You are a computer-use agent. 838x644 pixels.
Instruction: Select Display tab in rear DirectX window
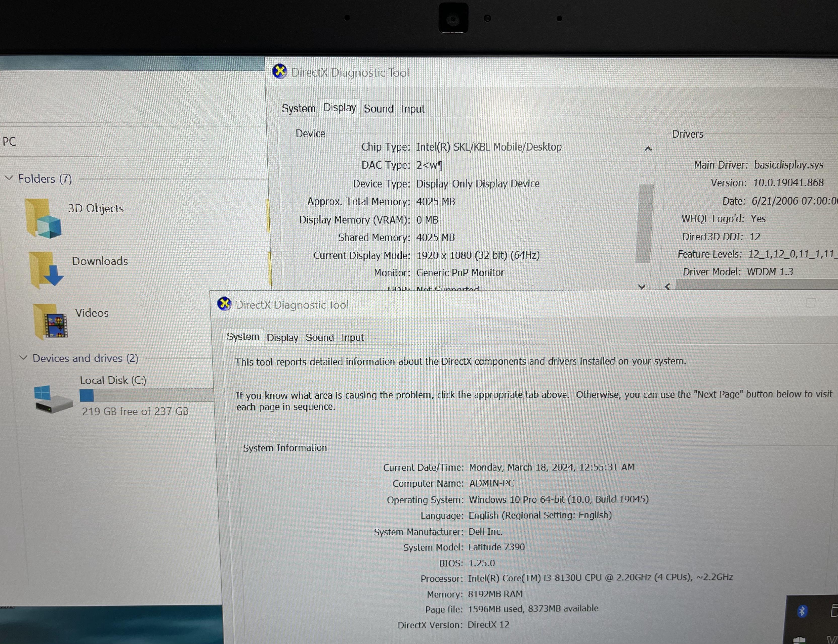point(340,108)
